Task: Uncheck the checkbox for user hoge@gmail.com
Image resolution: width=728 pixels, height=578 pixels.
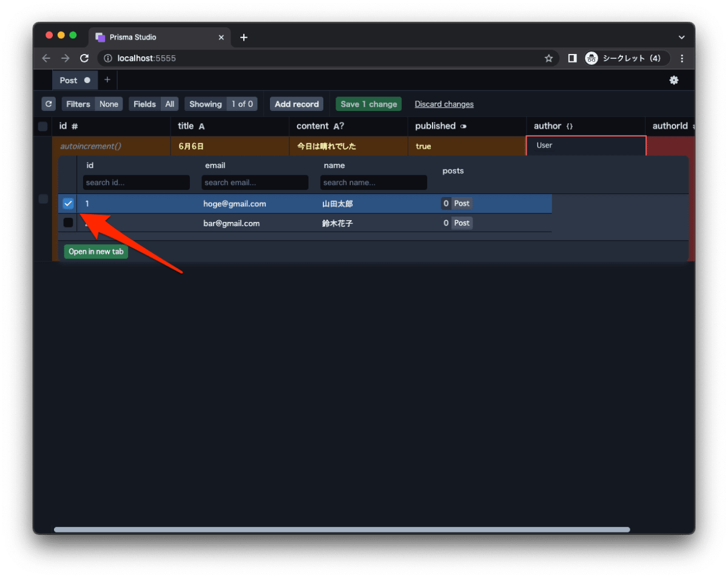Action: 68,204
